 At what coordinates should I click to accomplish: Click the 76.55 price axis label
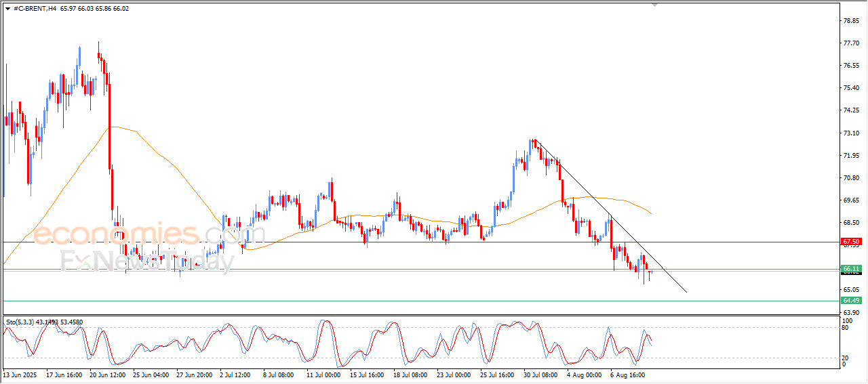tap(851, 66)
